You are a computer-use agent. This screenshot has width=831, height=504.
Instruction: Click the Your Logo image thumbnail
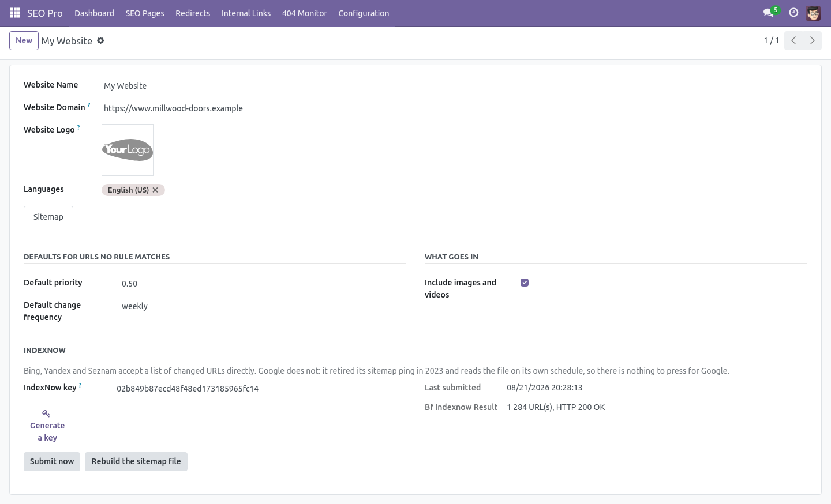(x=128, y=150)
